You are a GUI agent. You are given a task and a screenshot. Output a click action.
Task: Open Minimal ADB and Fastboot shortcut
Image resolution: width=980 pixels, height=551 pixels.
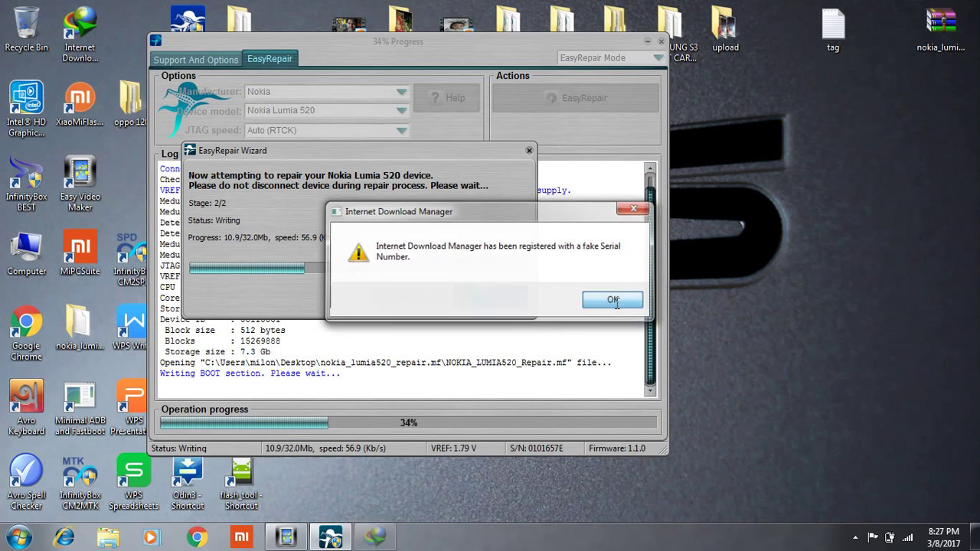pyautogui.click(x=80, y=409)
